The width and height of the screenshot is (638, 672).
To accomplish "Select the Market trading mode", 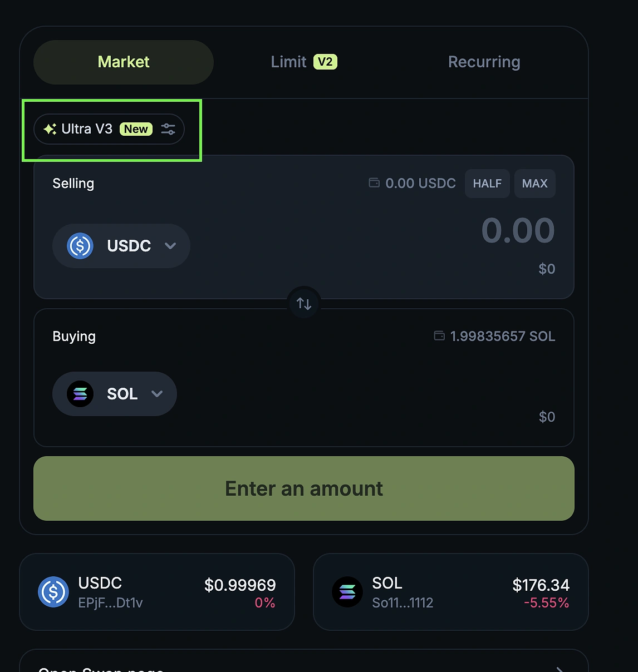I will [x=123, y=62].
